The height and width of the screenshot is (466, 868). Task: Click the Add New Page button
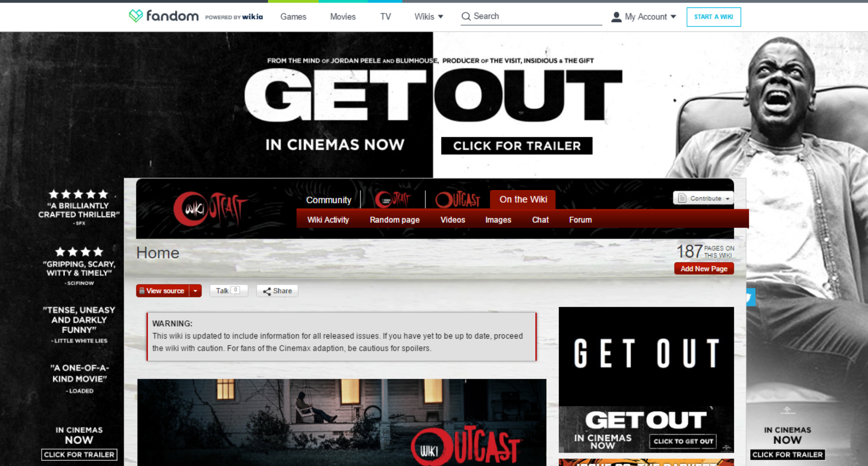(704, 269)
